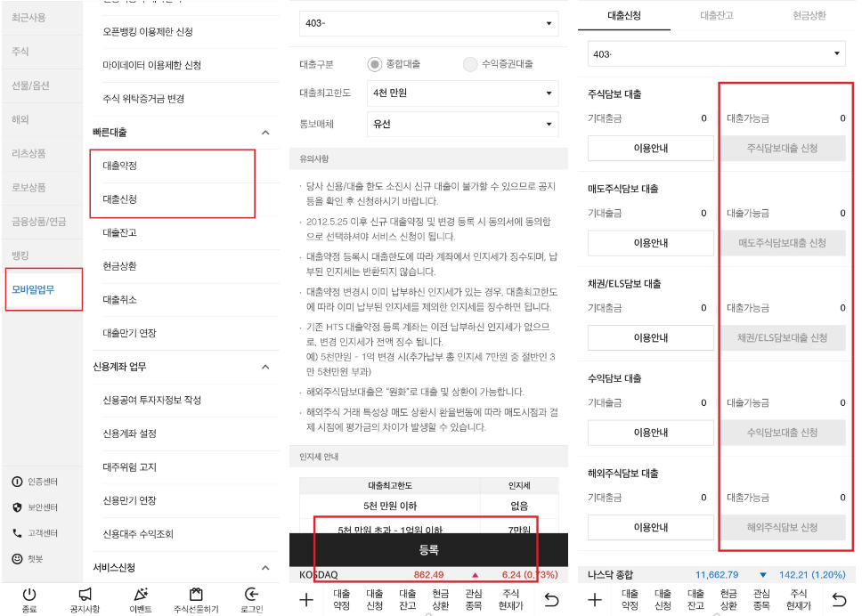Screen dimensions: 862x616
Task: Switch to the 현금상환 tab at top
Action: click(809, 15)
